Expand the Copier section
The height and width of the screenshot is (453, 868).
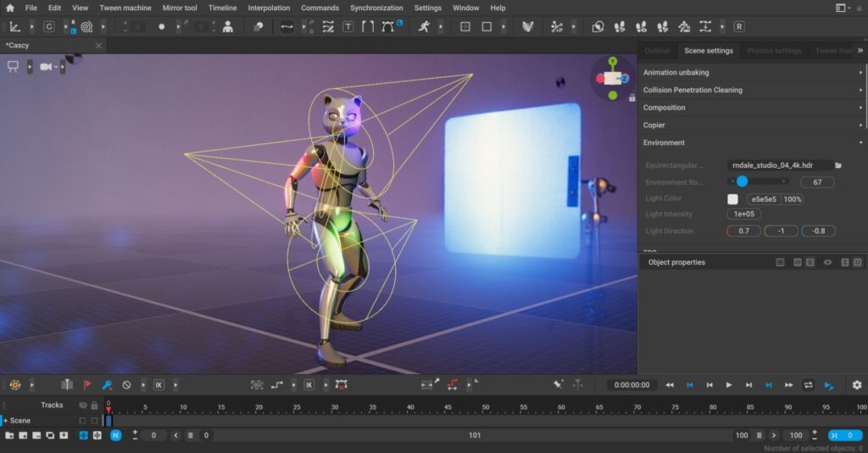(x=753, y=126)
